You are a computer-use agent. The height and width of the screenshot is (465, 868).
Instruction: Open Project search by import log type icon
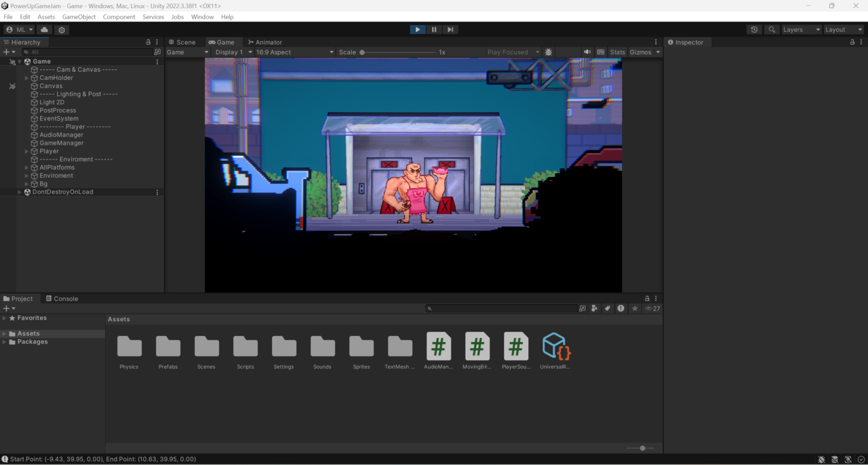[620, 309]
